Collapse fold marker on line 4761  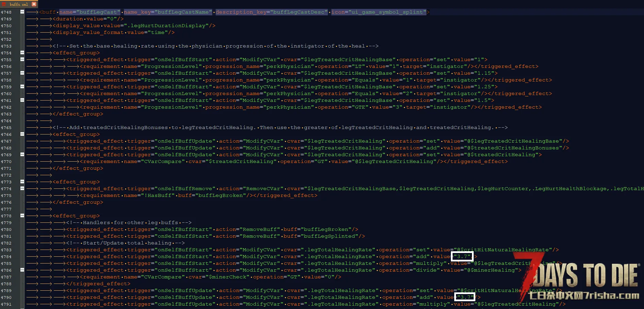(x=22, y=100)
